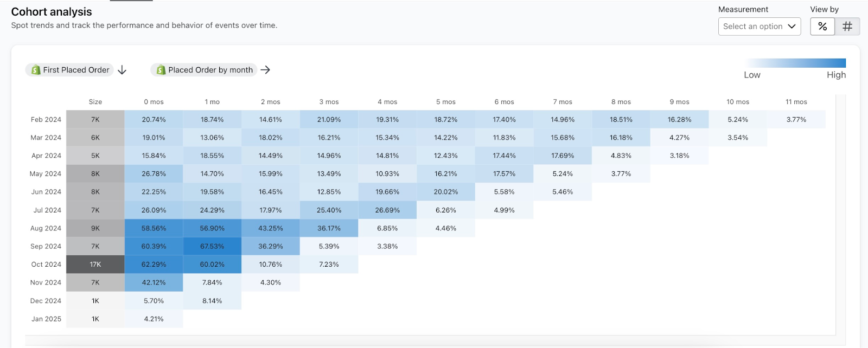The image size is (868, 348).
Task: Click the down arrow next to First Placed Order
Action: pyautogui.click(x=122, y=70)
